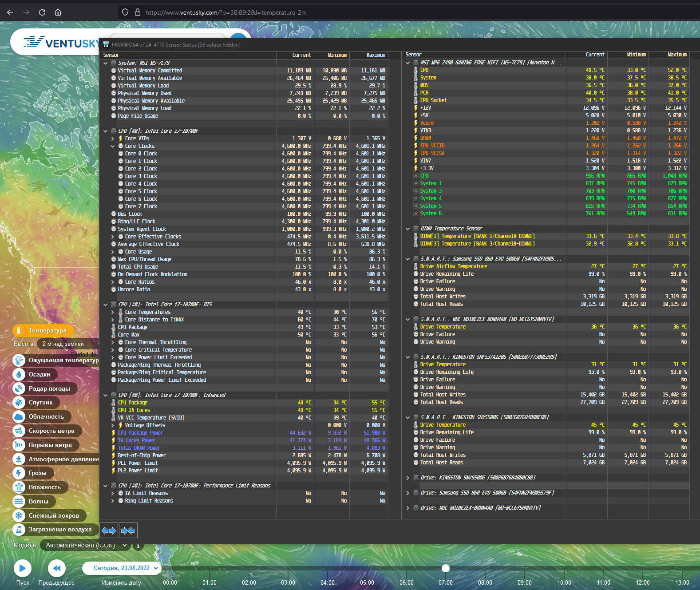Expand the Drive: KINGSTON SNV5500G group

tap(407, 478)
